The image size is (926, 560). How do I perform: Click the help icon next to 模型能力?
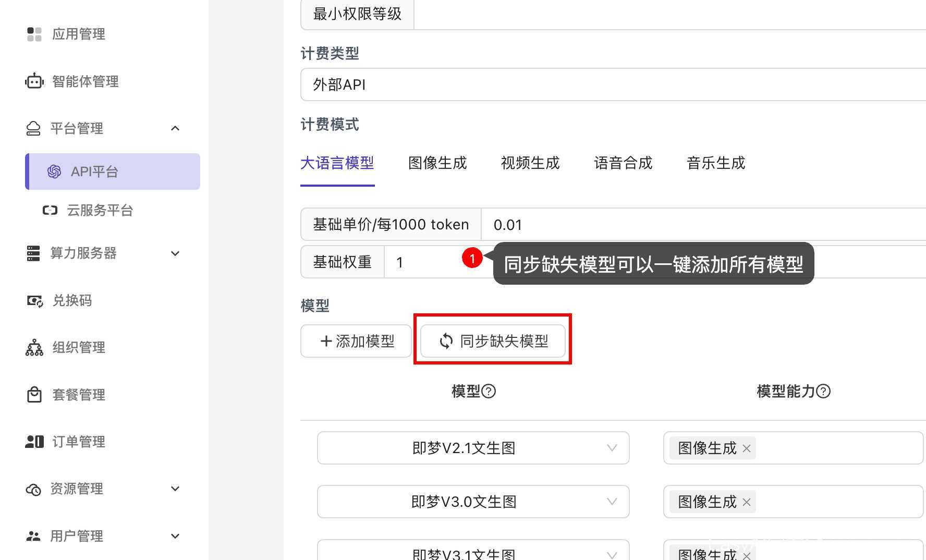click(x=823, y=391)
